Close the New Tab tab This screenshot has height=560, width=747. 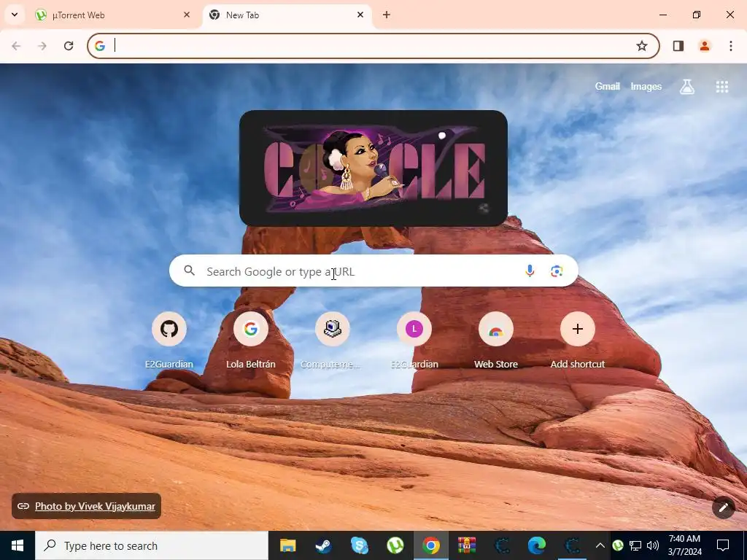click(x=360, y=15)
